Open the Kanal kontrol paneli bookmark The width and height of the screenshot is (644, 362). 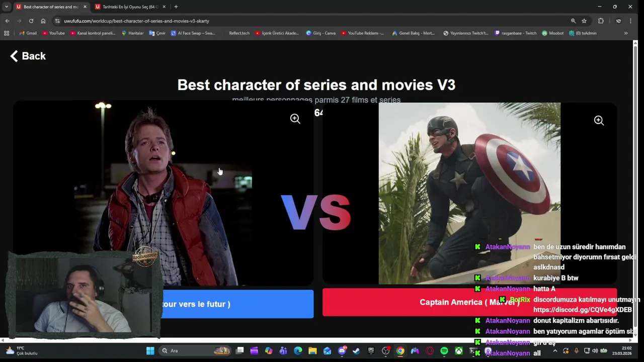click(93, 33)
